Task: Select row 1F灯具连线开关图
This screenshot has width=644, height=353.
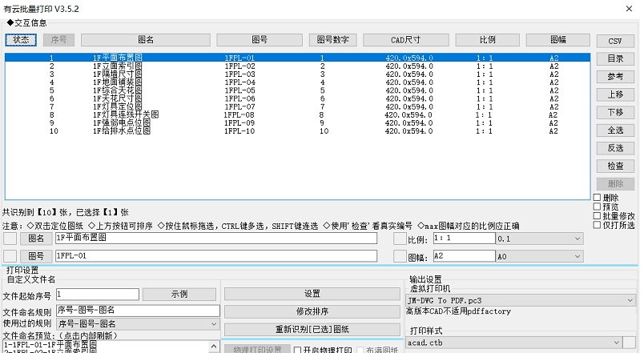Action: pos(297,115)
